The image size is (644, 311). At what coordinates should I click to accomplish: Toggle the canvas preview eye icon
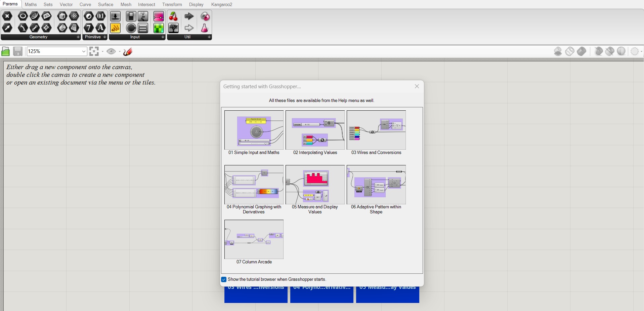tap(111, 51)
